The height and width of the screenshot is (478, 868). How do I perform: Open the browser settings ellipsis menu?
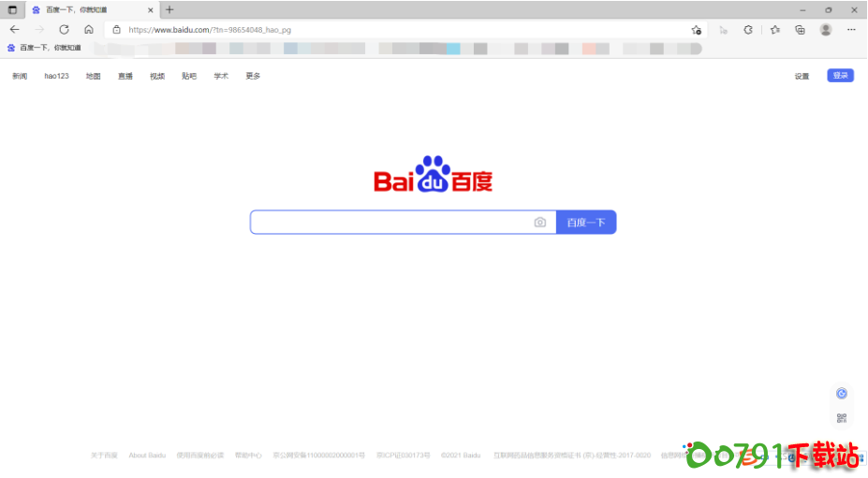tap(851, 30)
